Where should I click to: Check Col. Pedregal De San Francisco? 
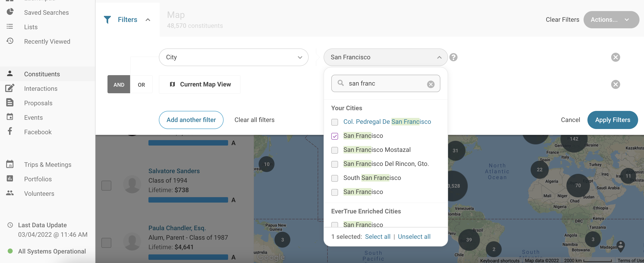pyautogui.click(x=334, y=122)
